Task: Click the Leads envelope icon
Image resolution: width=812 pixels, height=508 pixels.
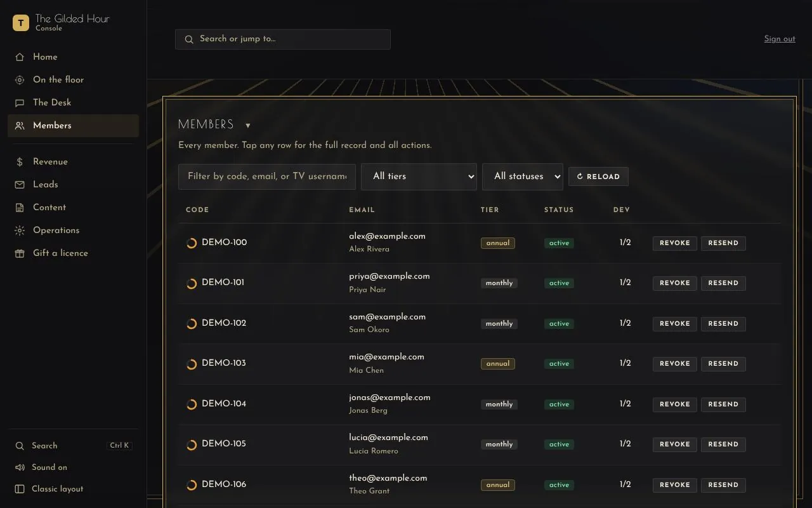Action: pos(20,185)
